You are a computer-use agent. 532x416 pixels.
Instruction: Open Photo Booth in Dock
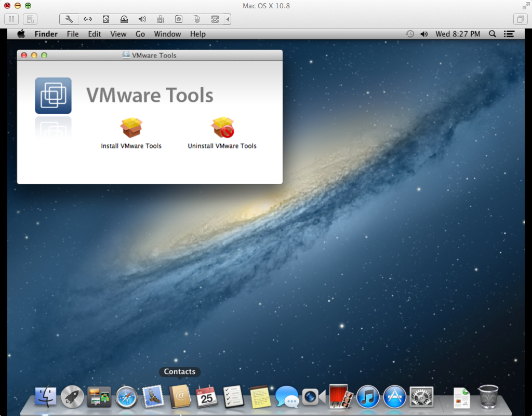341,396
